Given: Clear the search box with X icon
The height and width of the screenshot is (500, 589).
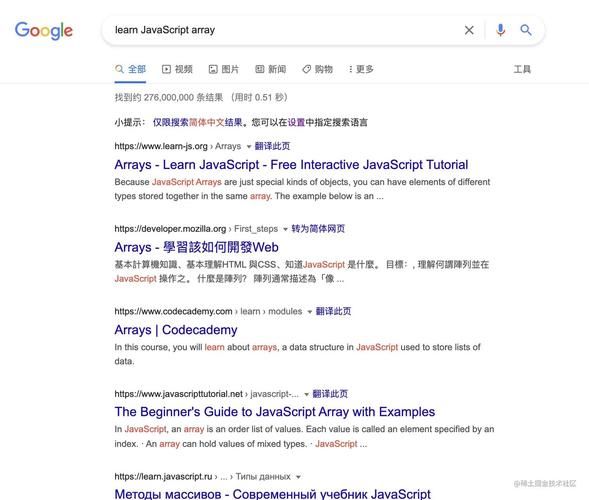Looking at the screenshot, I should [x=469, y=30].
